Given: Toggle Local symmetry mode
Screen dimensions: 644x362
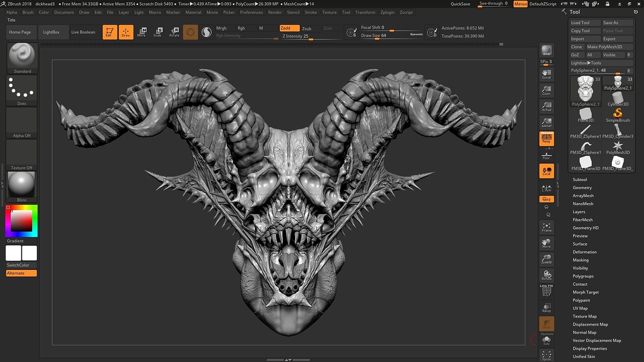Looking at the screenshot, I should tap(546, 171).
